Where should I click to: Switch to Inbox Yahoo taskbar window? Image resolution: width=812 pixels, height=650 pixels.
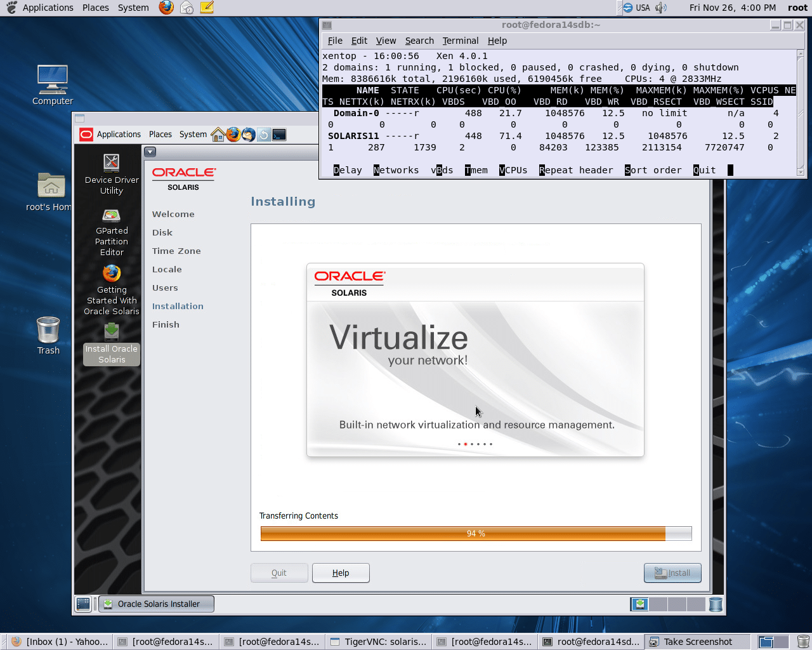[60, 642]
